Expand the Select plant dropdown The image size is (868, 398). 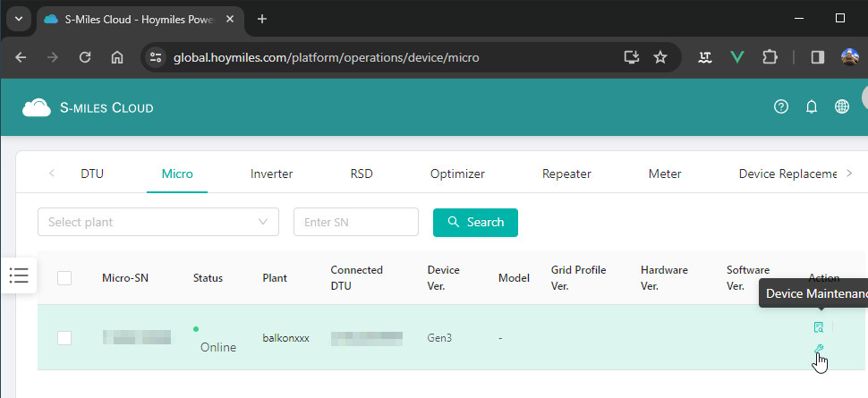158,222
